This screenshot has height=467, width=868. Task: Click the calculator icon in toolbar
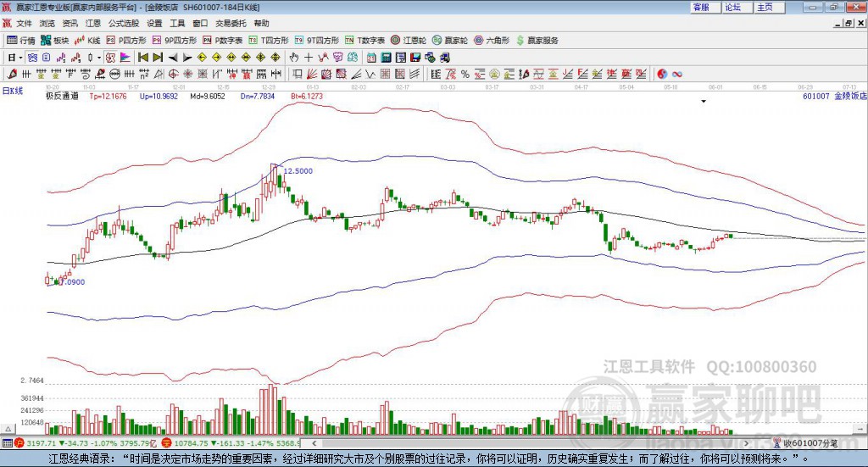click(x=386, y=58)
